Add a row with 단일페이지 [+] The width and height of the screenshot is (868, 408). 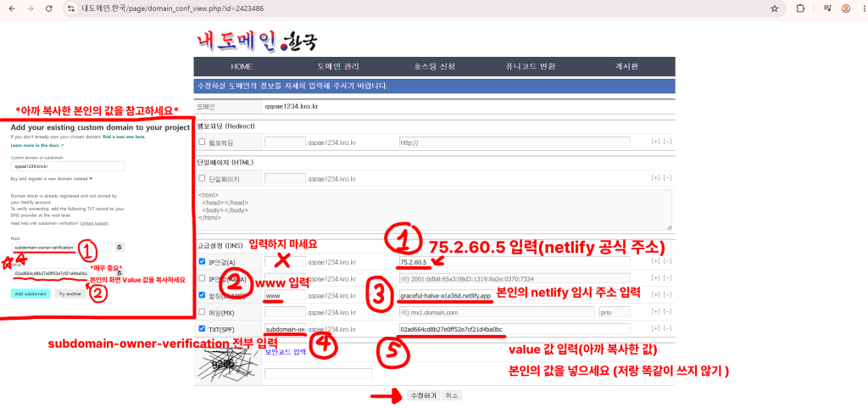coord(655,178)
